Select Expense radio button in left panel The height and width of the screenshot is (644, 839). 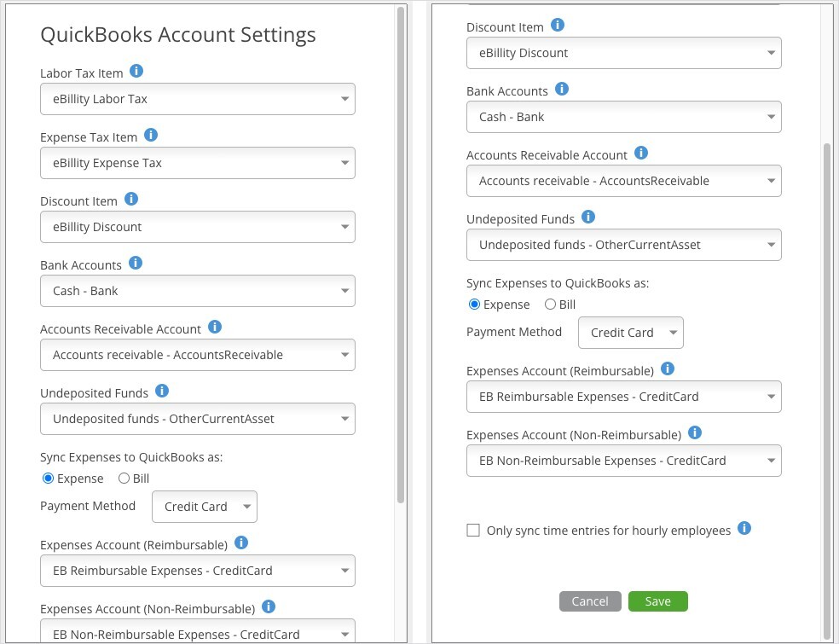click(48, 479)
